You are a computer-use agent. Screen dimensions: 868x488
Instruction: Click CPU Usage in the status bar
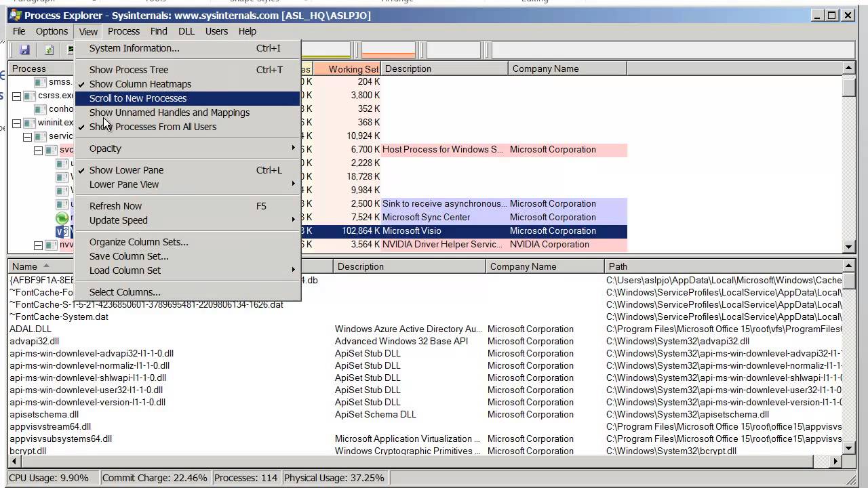tap(53, 478)
